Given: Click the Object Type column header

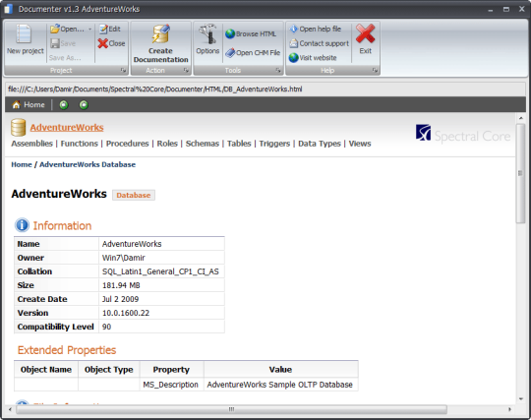Looking at the screenshot, I should (109, 370).
